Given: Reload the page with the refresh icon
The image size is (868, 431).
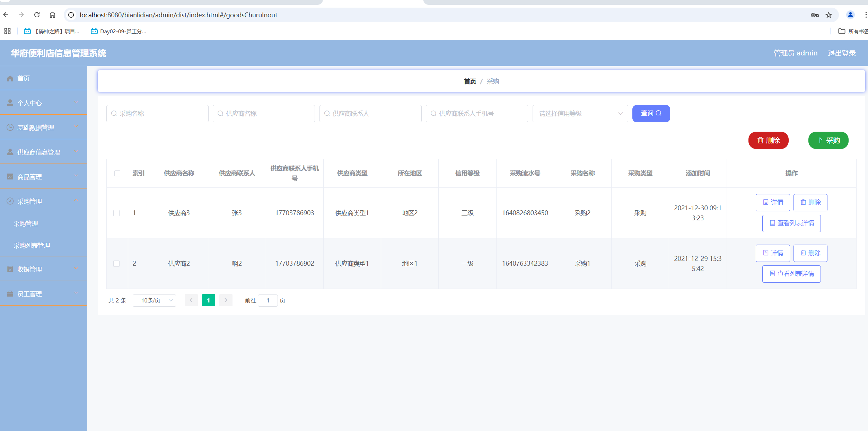Looking at the screenshot, I should tap(37, 15).
